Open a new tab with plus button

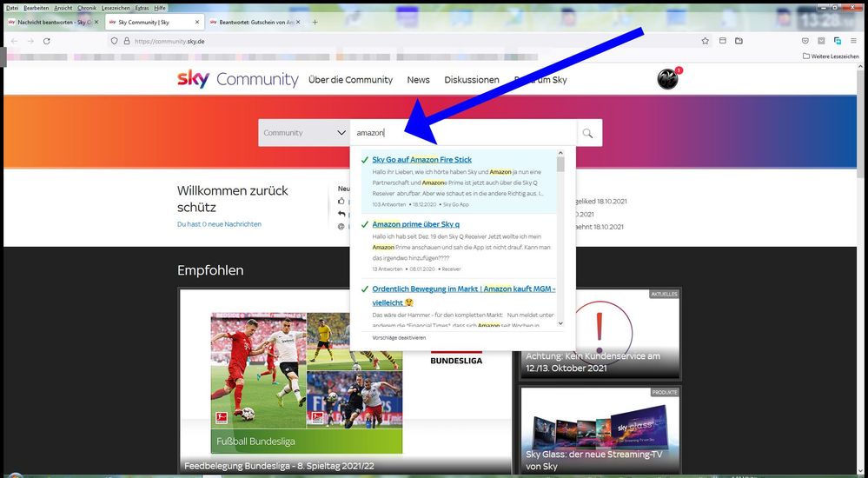click(315, 22)
